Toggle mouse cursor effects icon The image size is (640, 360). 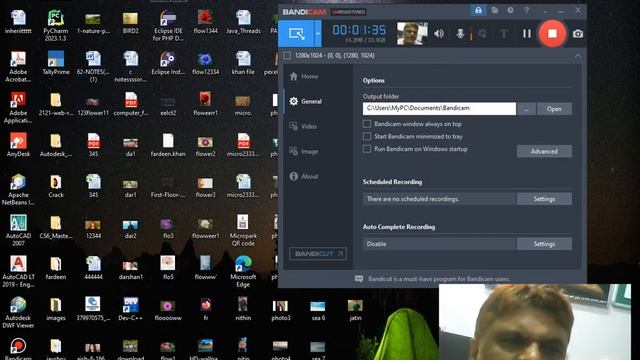pos(482,33)
